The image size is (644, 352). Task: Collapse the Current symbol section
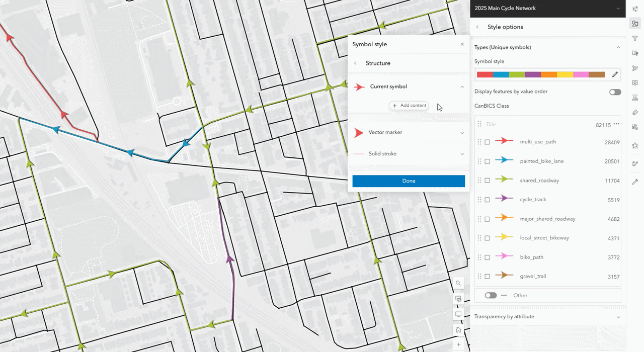point(462,87)
